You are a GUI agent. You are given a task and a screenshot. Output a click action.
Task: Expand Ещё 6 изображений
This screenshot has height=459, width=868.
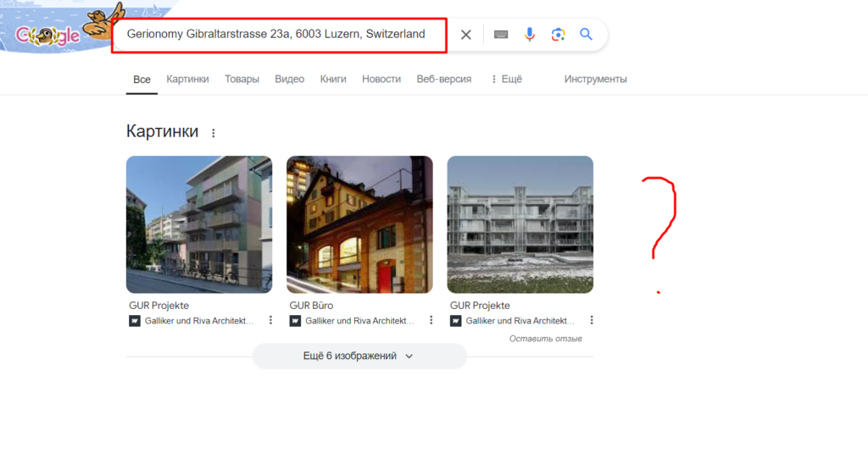click(359, 357)
